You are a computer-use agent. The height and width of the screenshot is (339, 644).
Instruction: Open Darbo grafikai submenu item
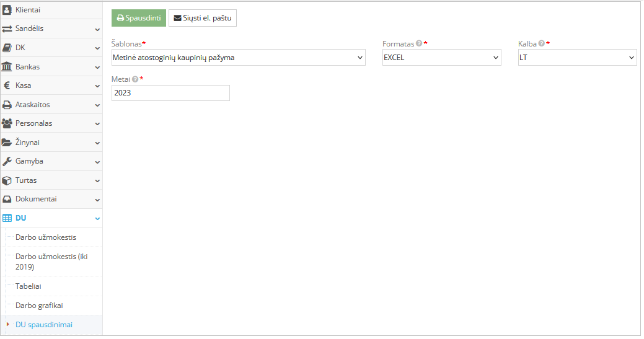point(39,306)
